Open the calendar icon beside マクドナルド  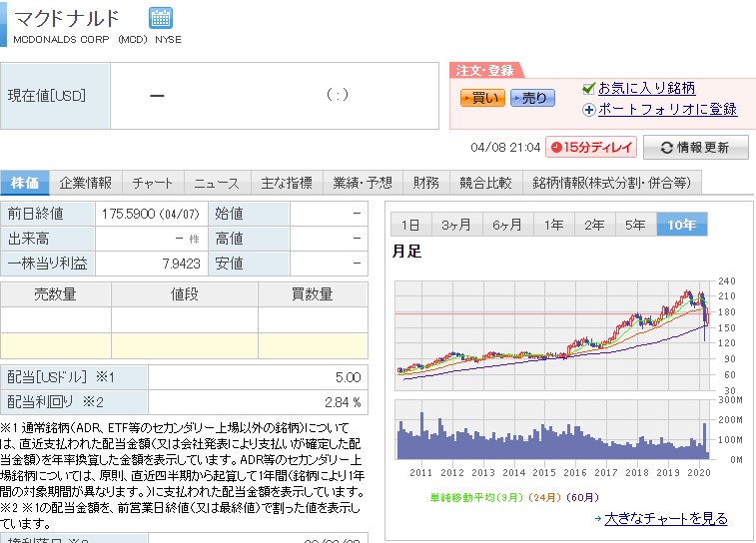click(160, 18)
